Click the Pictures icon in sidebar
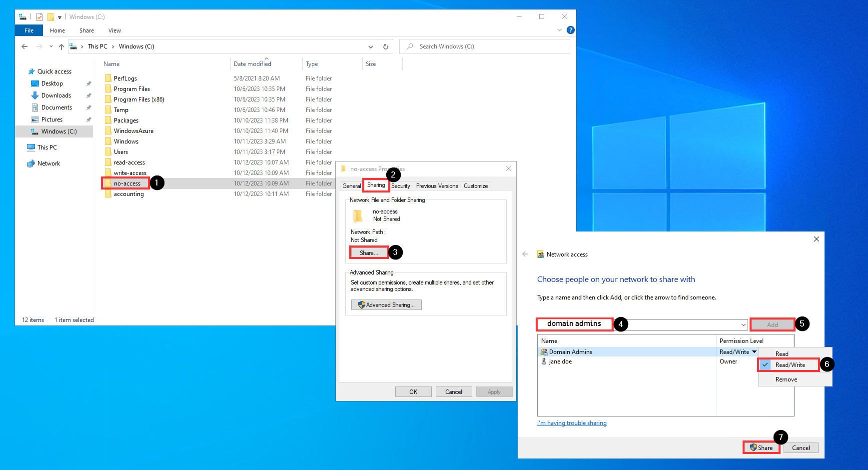 (x=35, y=119)
